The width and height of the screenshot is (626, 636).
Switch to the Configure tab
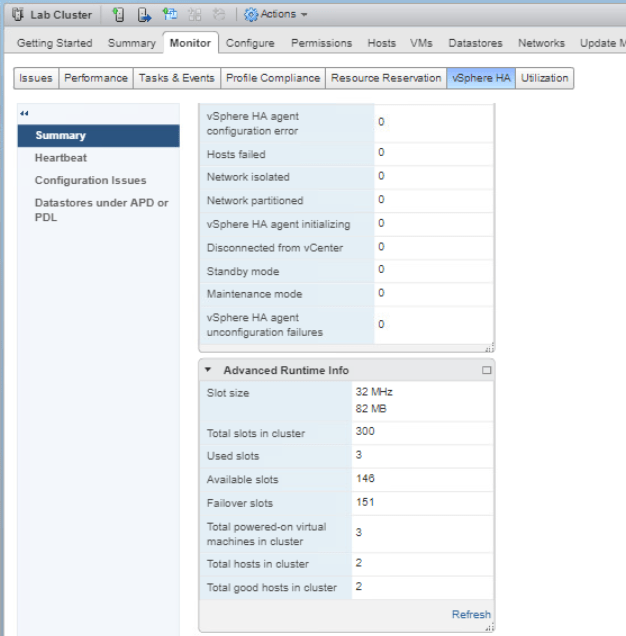250,43
